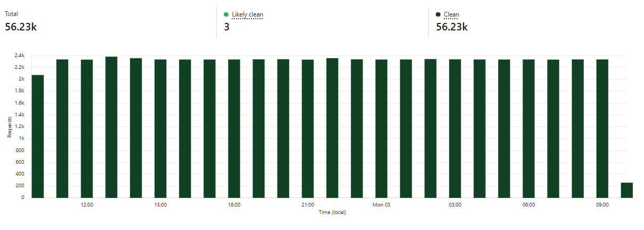Click the bar above 09:00

(602, 128)
